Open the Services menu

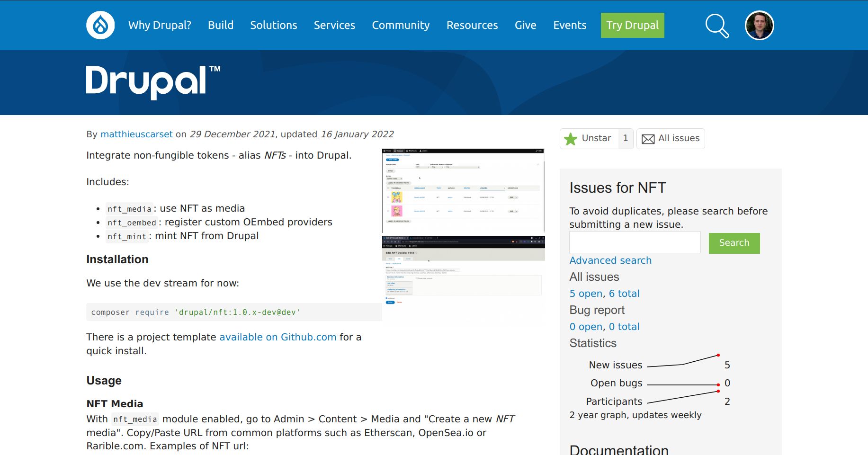[x=334, y=25]
